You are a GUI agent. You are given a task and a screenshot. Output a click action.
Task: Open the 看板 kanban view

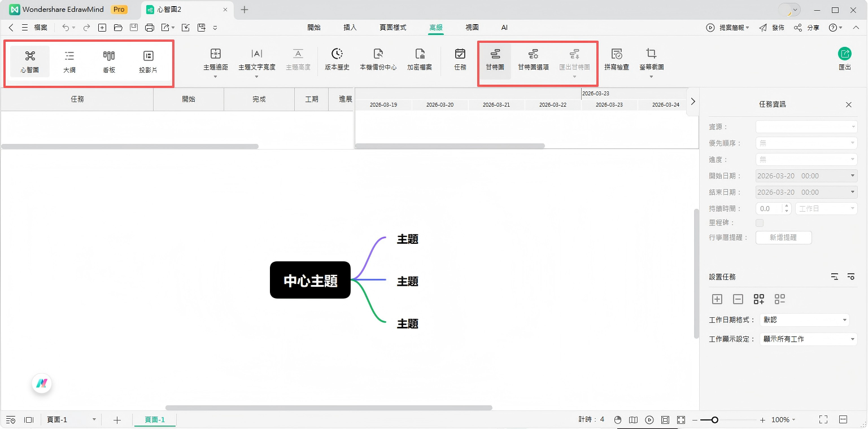(x=109, y=61)
